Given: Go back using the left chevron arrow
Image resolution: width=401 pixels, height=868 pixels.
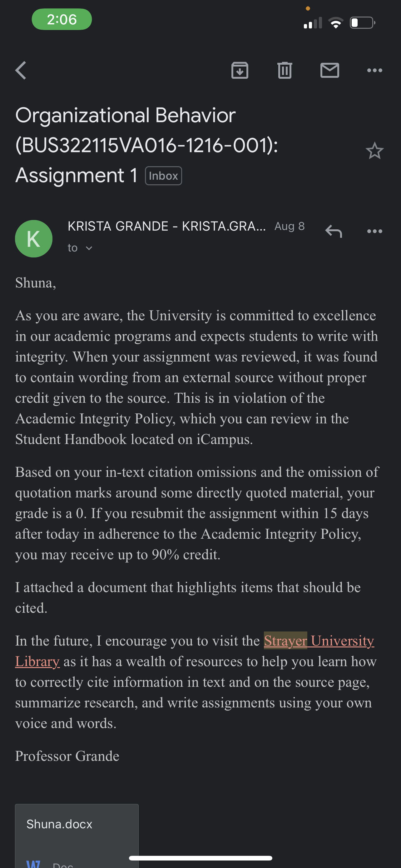Looking at the screenshot, I should click(x=21, y=70).
